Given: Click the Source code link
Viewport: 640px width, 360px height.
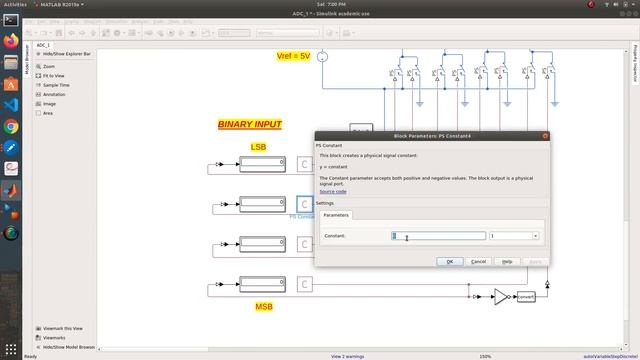Looking at the screenshot, I should tap(333, 191).
